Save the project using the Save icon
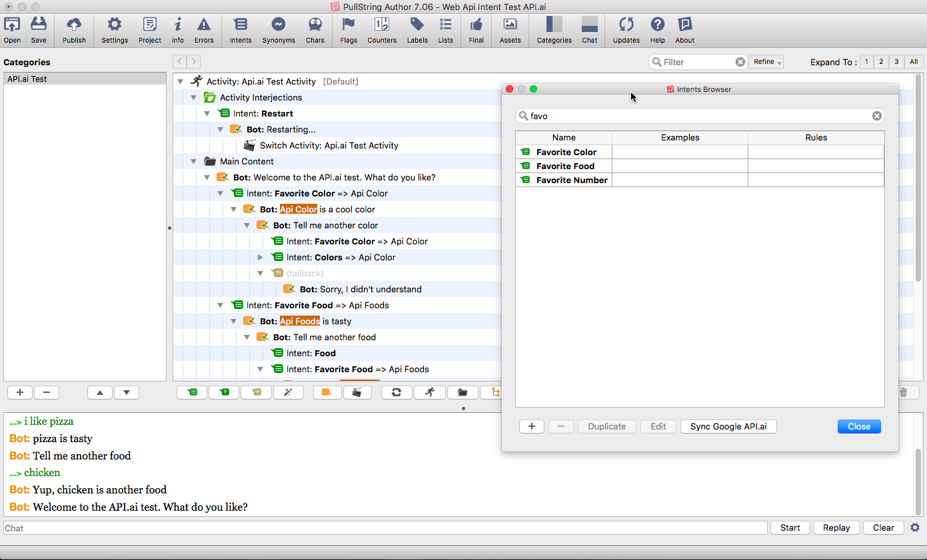The height and width of the screenshot is (560, 927). coord(39,29)
